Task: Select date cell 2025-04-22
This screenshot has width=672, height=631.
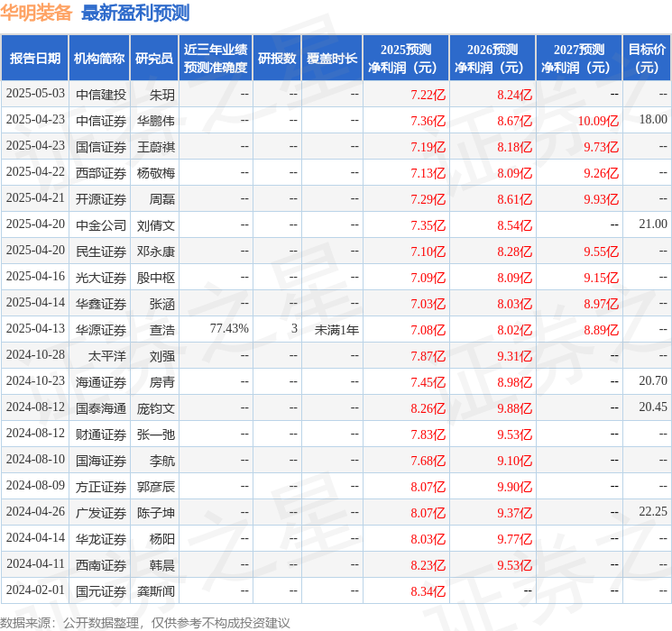Action: [35, 172]
